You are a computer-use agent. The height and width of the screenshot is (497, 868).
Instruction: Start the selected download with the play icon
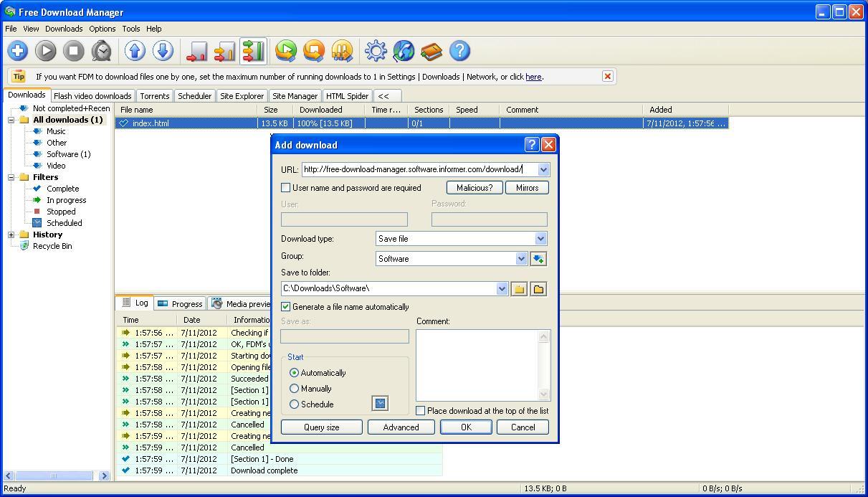click(x=45, y=51)
